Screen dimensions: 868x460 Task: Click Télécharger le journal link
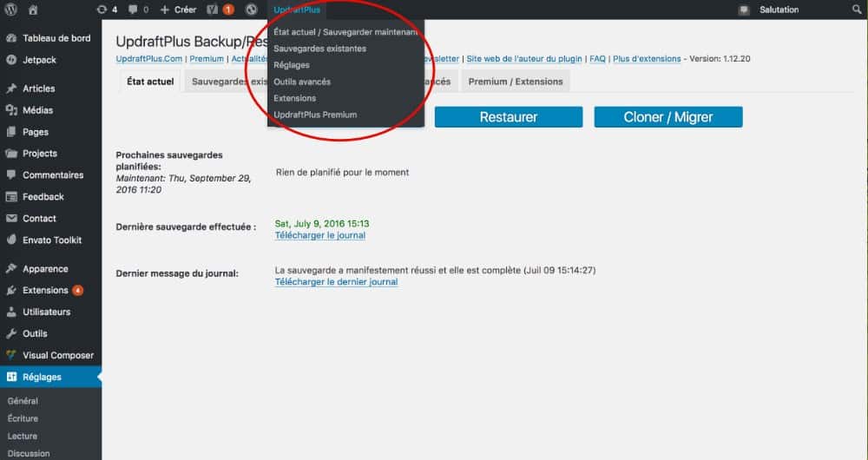(320, 235)
